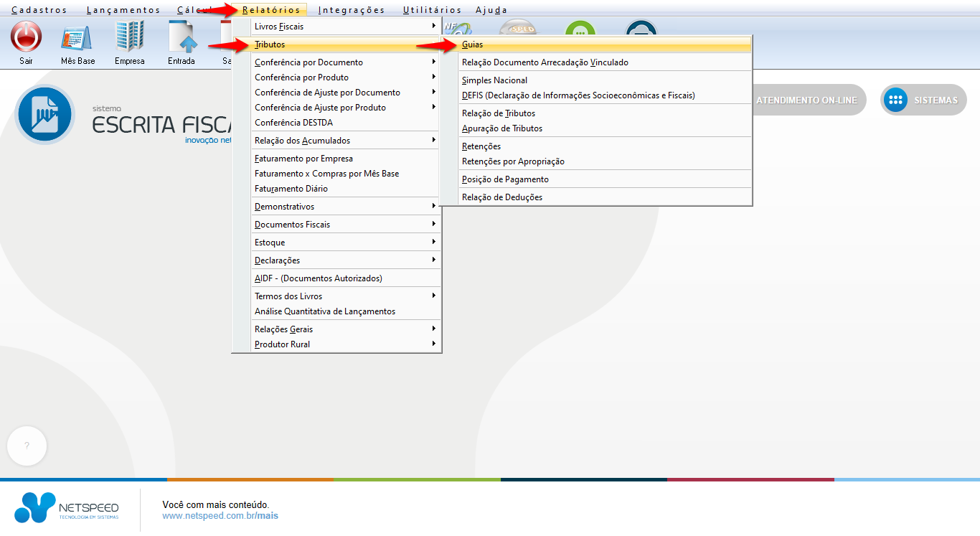Open the Entrada toolbar icon

[182, 37]
